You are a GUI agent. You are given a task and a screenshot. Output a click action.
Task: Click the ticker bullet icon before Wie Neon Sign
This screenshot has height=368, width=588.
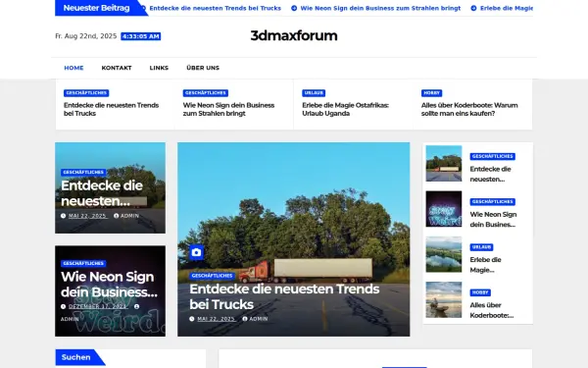click(294, 8)
